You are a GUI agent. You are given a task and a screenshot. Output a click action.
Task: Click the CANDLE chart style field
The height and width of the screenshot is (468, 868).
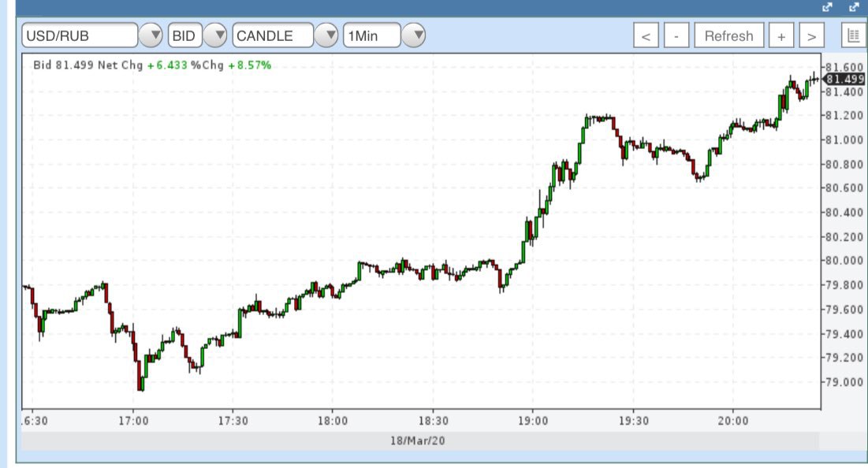[x=273, y=35]
